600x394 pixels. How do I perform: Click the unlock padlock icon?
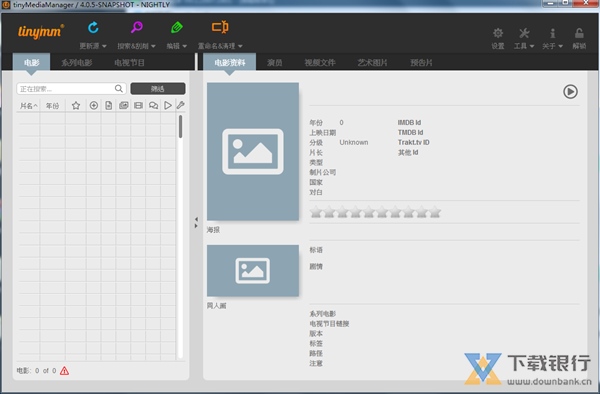[x=579, y=33]
